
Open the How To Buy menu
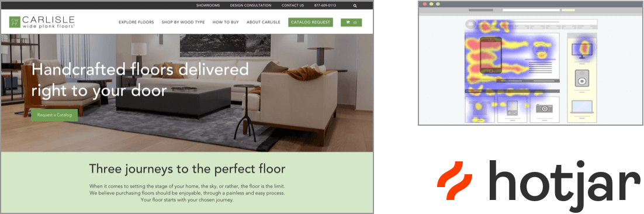(226, 22)
